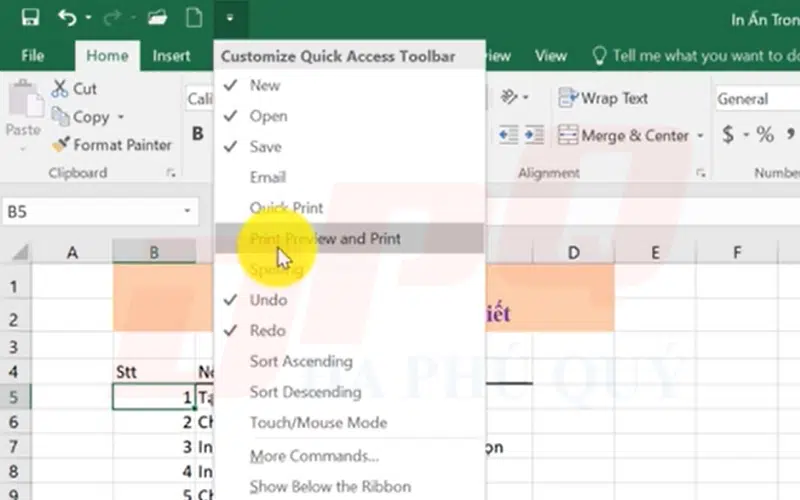Click Cut in the Clipboard group
The height and width of the screenshot is (500, 800).
coord(74,89)
